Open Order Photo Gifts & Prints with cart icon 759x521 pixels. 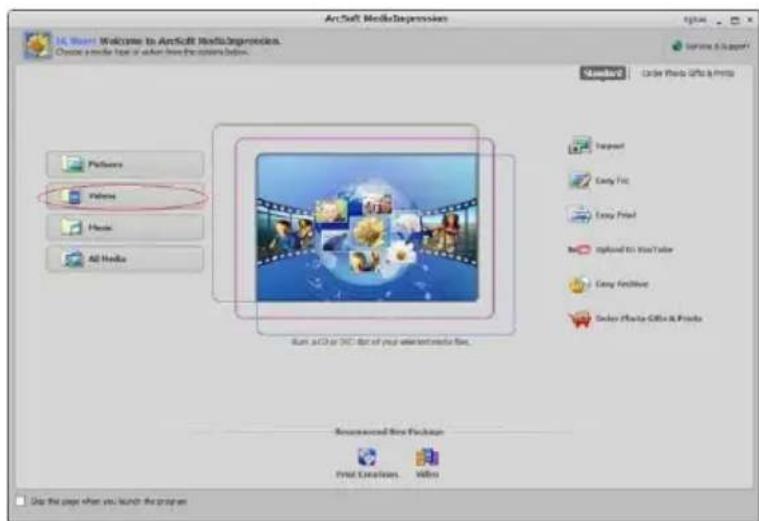(x=635, y=319)
